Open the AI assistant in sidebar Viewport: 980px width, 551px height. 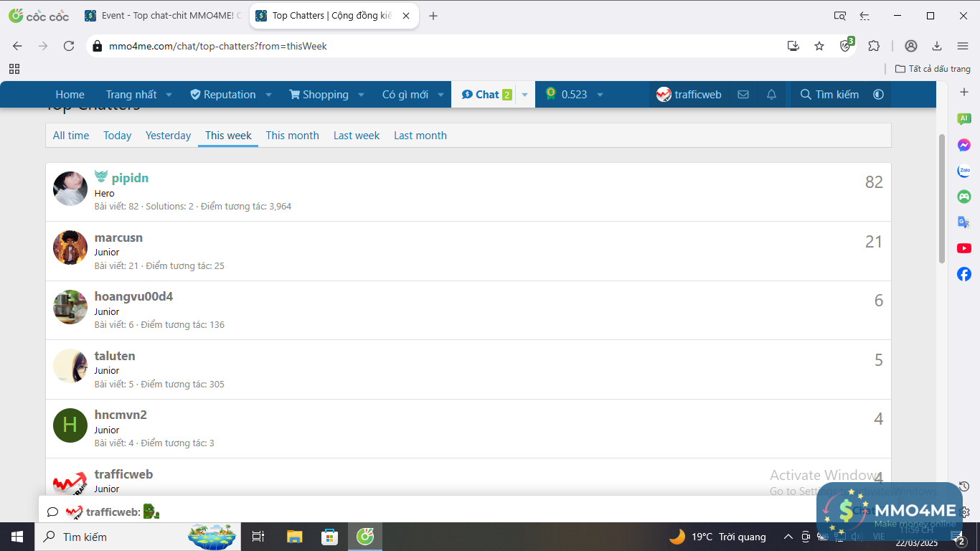tap(964, 118)
